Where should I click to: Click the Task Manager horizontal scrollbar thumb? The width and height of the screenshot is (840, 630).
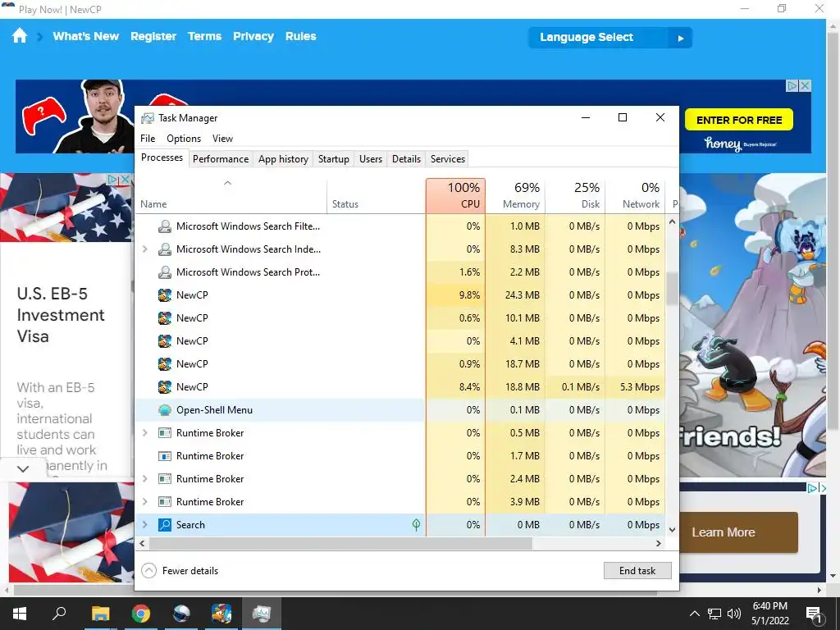click(340, 543)
